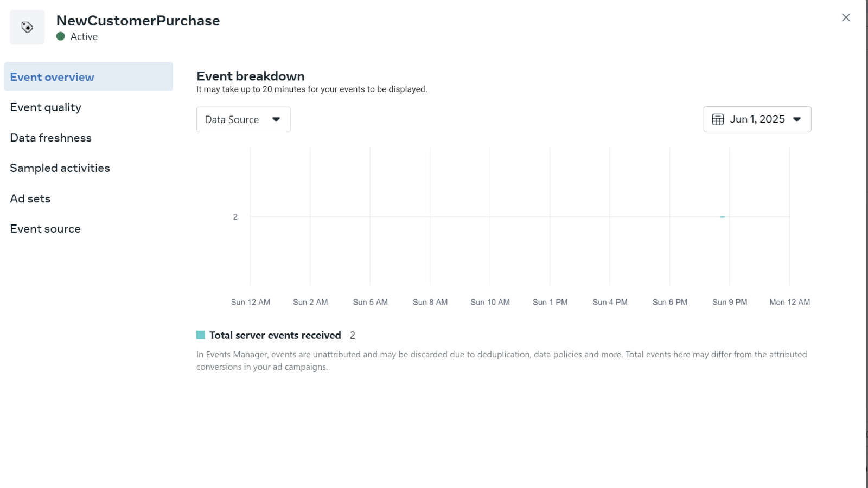Click the data point near Sun 9 PM
This screenshot has height=488, width=868.
(723, 217)
